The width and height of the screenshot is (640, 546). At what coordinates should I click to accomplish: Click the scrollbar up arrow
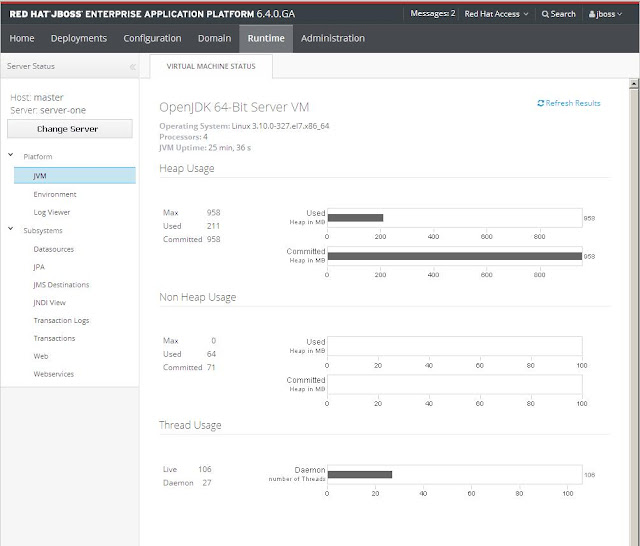click(x=633, y=83)
